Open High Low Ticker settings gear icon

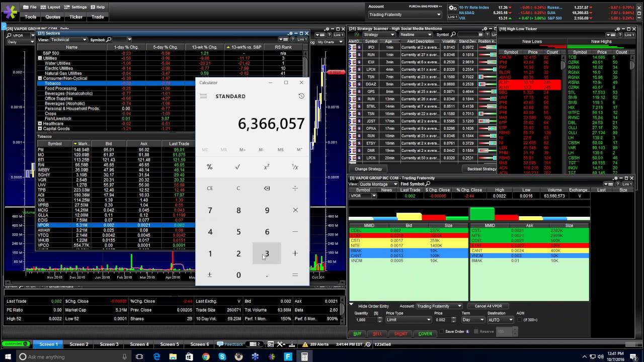pos(618,29)
